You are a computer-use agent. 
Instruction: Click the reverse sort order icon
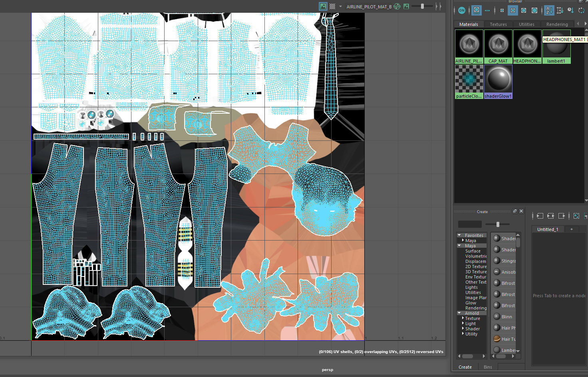[x=582, y=10]
